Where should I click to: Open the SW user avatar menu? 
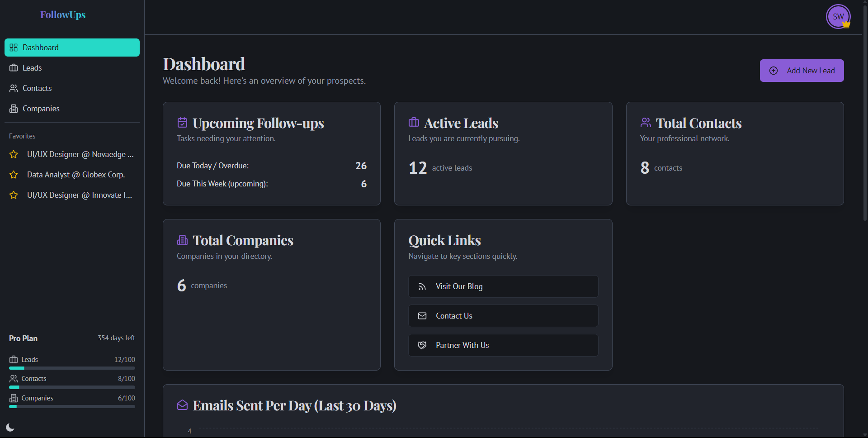tap(838, 17)
